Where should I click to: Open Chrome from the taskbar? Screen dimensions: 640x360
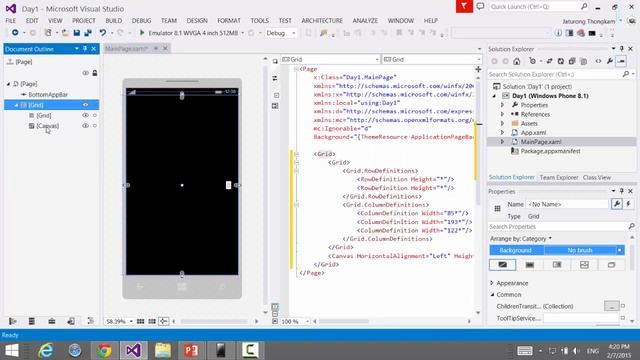[x=104, y=350]
